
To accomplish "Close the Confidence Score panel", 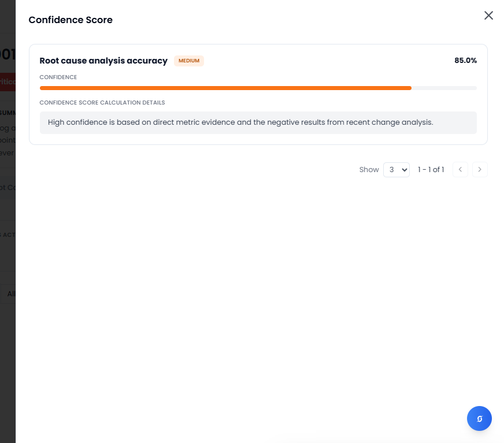I will click(488, 16).
